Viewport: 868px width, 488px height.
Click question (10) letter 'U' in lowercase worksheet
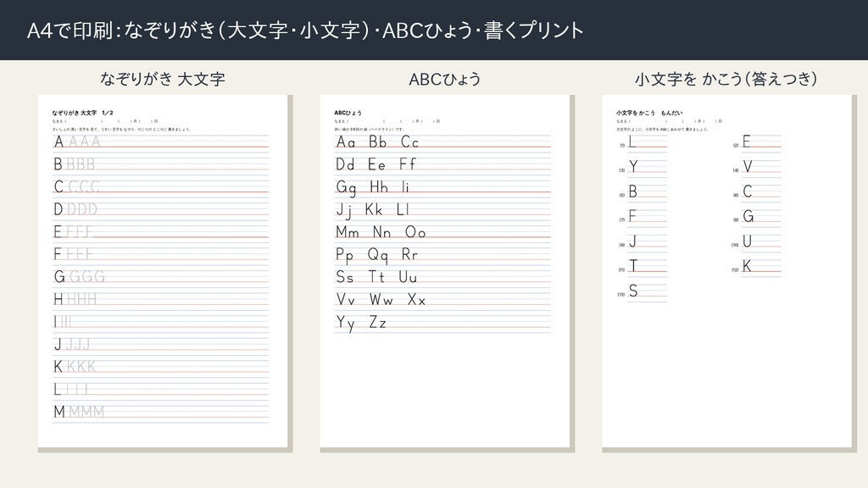747,241
